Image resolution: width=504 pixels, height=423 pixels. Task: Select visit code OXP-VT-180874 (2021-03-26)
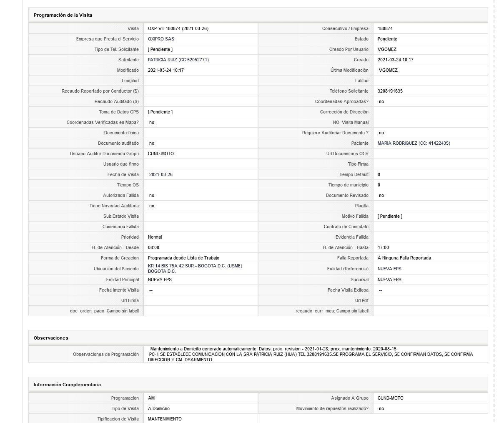click(178, 28)
